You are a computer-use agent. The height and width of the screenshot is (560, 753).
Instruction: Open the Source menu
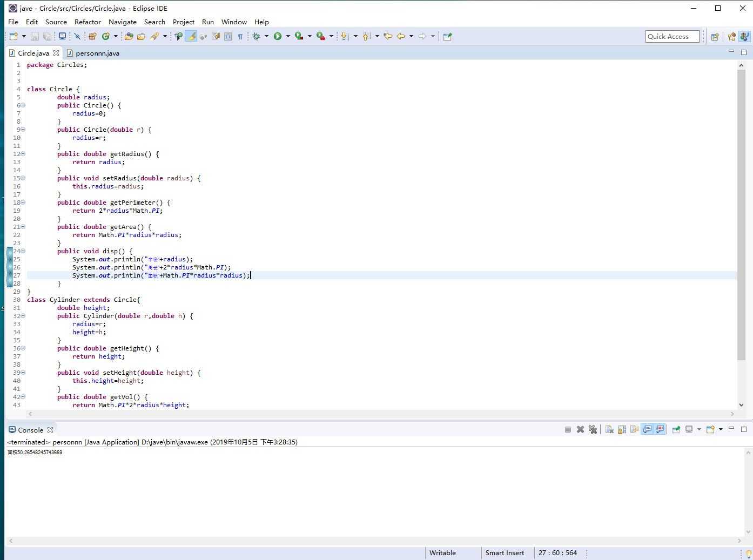coord(56,22)
